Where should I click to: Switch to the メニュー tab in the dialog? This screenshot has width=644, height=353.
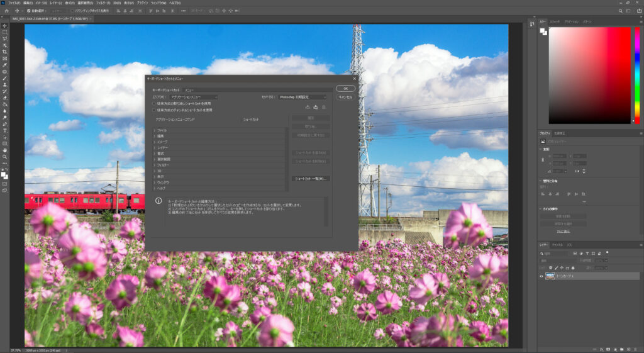coord(189,89)
